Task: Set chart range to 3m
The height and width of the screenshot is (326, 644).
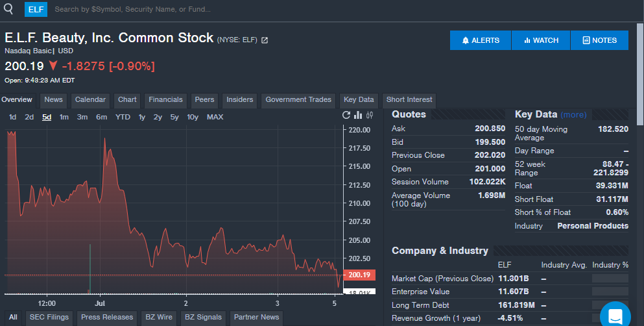Action: click(82, 117)
